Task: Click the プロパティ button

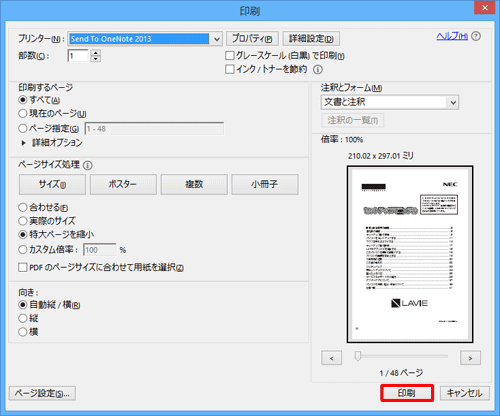Action: [252, 39]
